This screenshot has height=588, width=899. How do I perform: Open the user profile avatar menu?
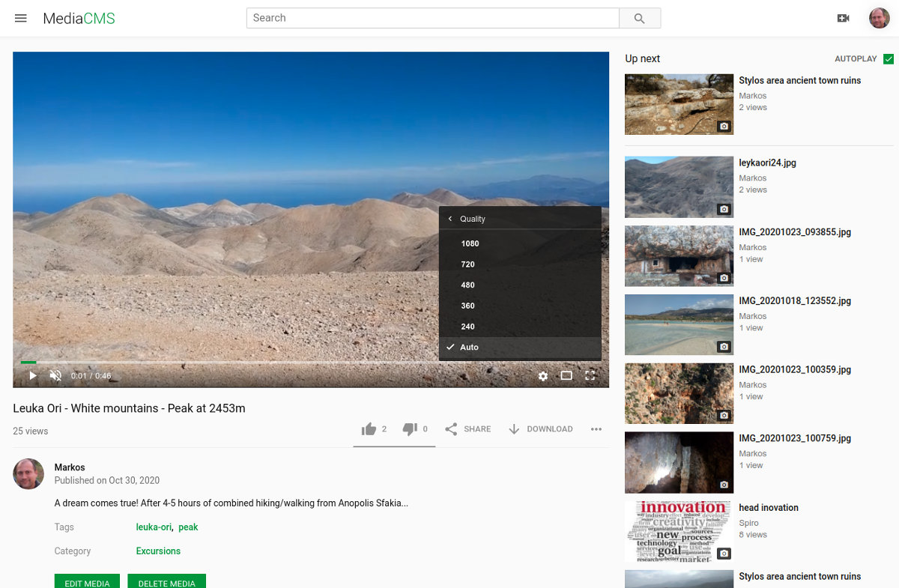point(879,18)
